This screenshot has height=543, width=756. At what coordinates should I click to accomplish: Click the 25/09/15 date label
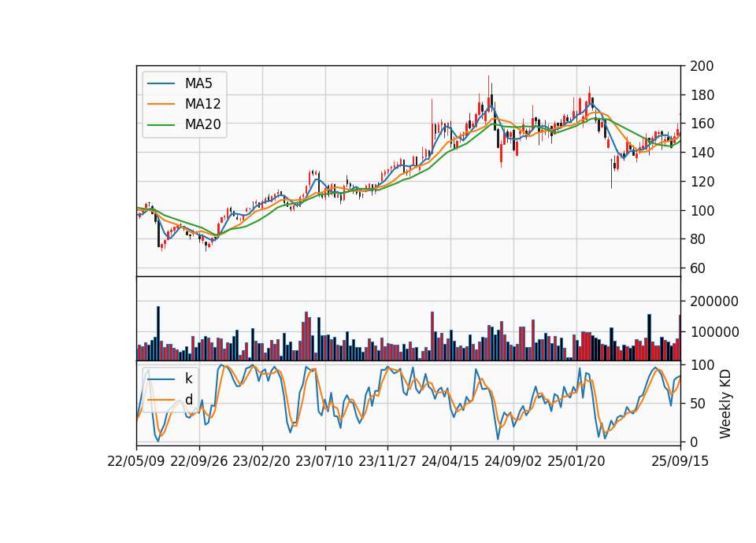[x=680, y=461]
